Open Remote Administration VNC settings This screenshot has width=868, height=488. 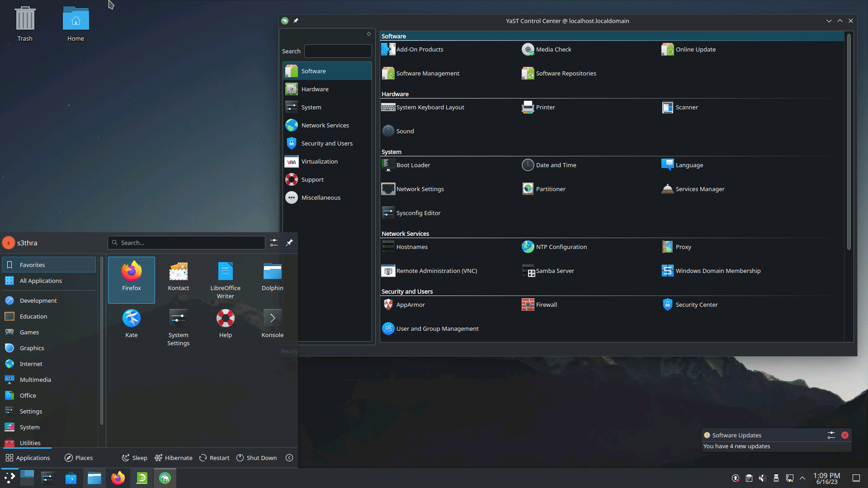click(x=437, y=271)
